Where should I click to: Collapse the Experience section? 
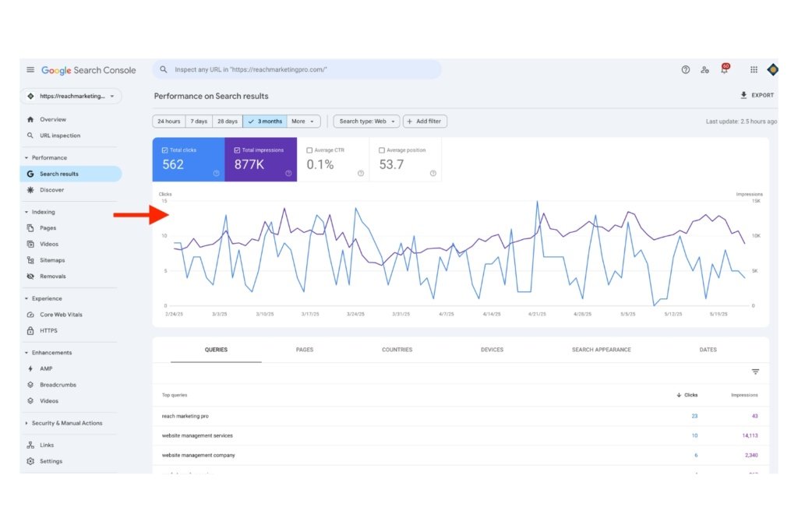coord(26,298)
